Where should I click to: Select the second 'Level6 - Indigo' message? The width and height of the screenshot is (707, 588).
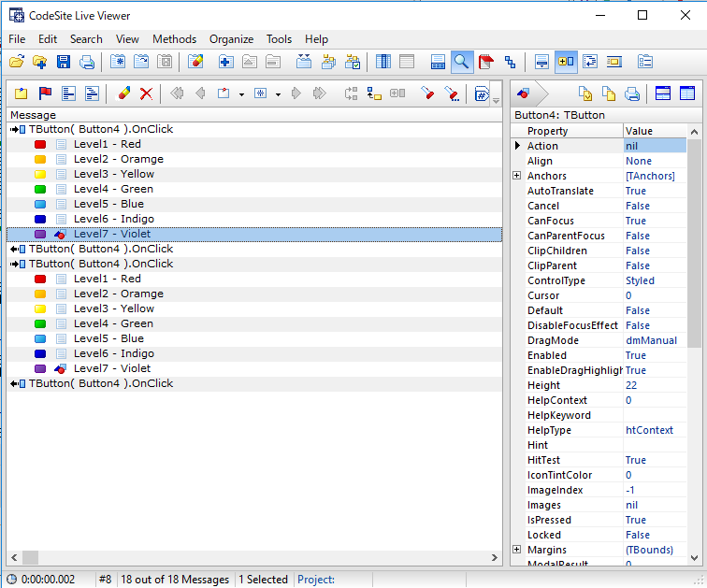[254, 353]
